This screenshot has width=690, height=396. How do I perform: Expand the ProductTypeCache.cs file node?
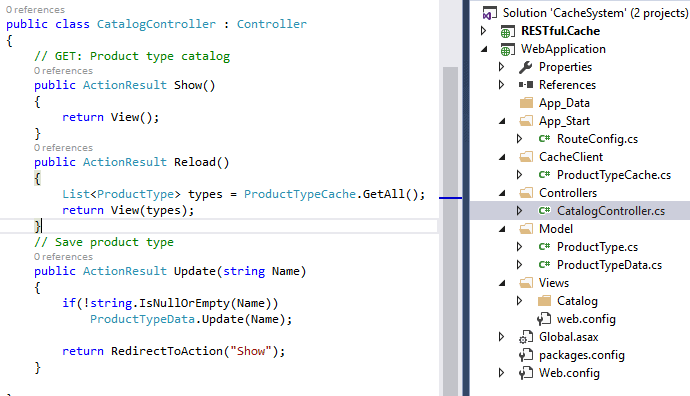(x=519, y=175)
